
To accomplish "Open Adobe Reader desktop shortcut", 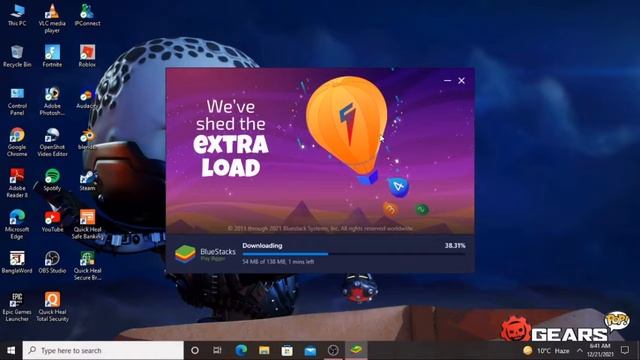I will (x=17, y=183).
